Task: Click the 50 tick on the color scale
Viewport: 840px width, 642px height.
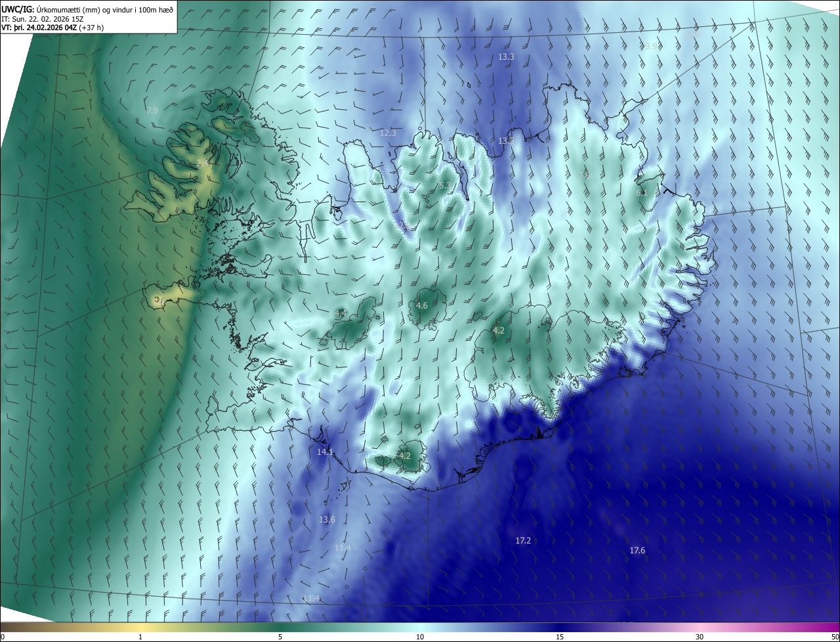Action: [835, 637]
